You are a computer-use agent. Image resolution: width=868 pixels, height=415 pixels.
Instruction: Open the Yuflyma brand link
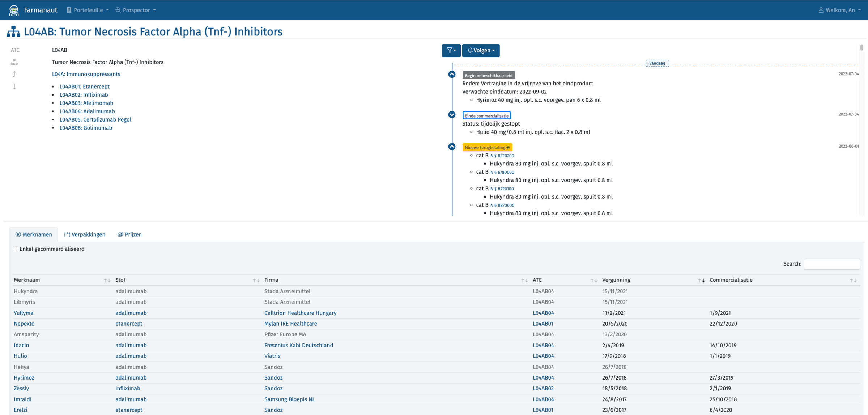(x=24, y=313)
